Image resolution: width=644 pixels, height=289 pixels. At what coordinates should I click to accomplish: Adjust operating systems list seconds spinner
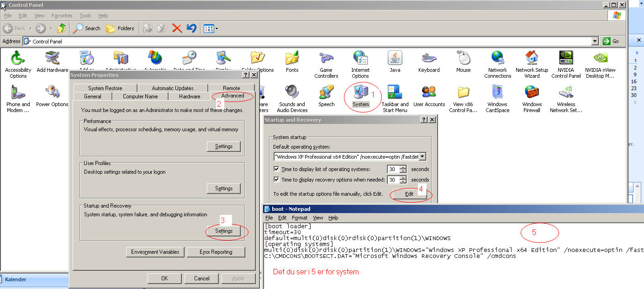tap(403, 169)
